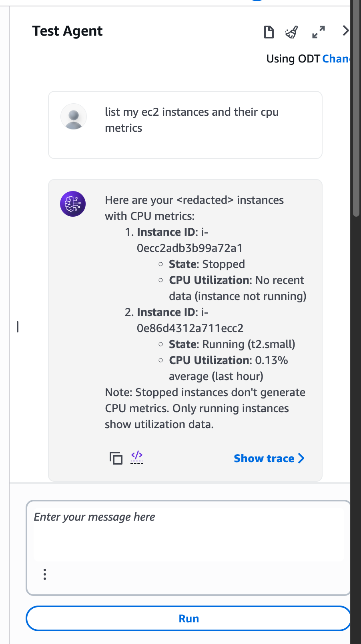Click the purple agent brain icon

click(73, 204)
